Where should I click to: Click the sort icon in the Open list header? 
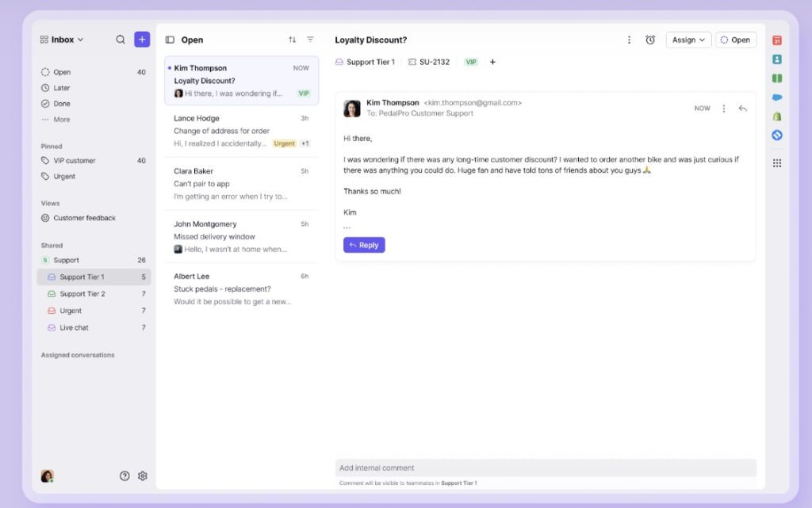click(x=291, y=39)
